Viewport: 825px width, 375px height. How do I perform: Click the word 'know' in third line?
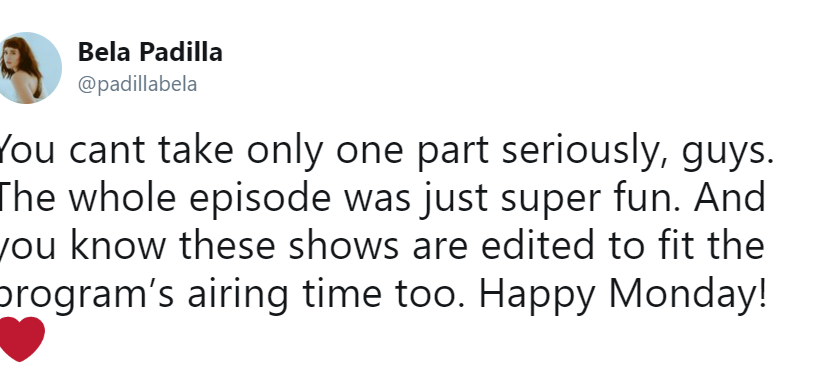(118, 246)
